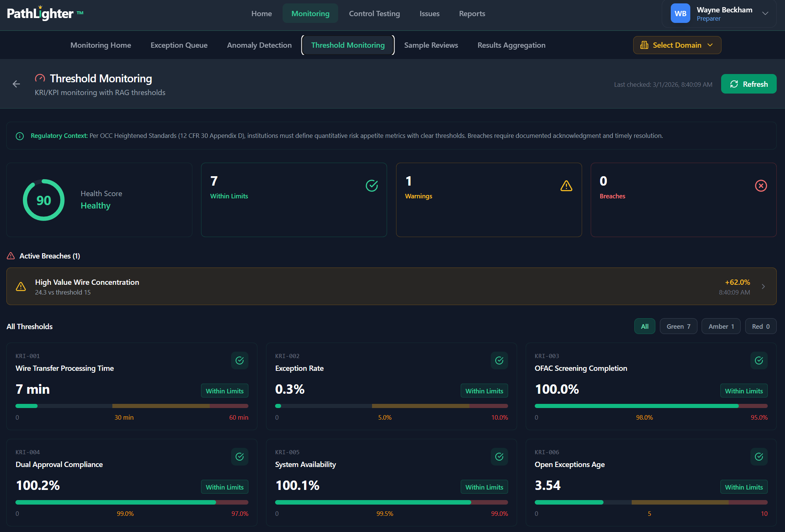785x532 pixels.
Task: Click the info icon on the Regulatory Context banner
Action: point(20,136)
